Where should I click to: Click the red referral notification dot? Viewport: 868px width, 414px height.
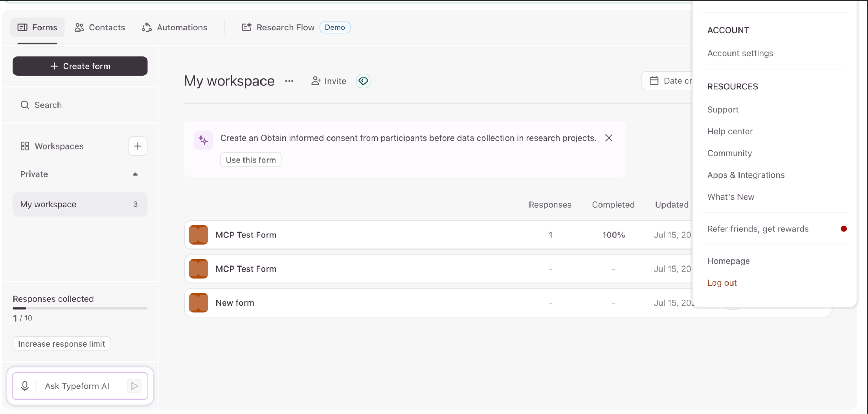click(844, 229)
